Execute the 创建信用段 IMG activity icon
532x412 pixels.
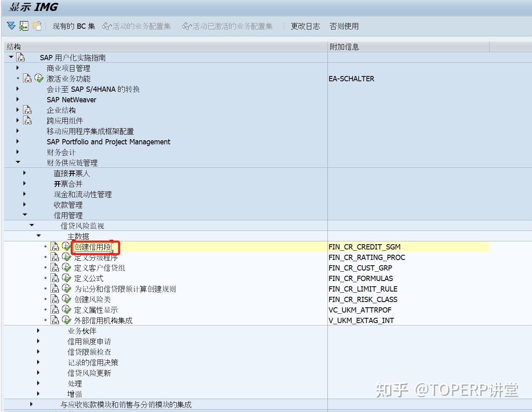point(66,247)
